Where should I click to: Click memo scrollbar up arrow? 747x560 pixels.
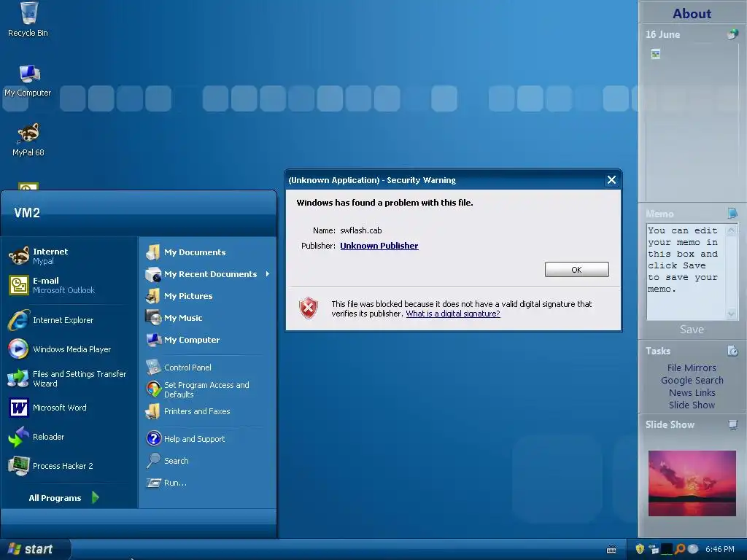[731, 230]
